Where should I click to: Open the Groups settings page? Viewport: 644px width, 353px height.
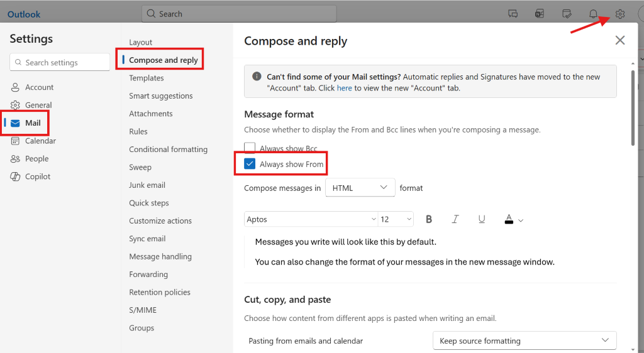tap(142, 328)
